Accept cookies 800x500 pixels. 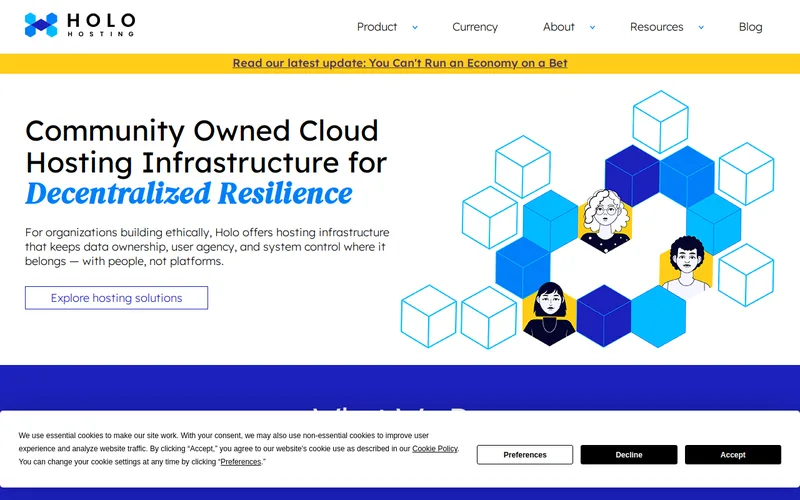point(733,455)
